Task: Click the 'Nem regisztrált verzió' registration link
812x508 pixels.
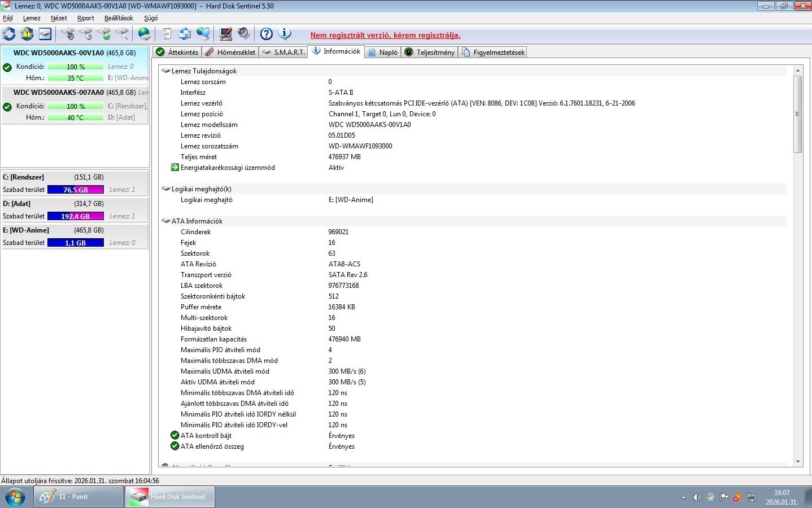Action: (385, 35)
